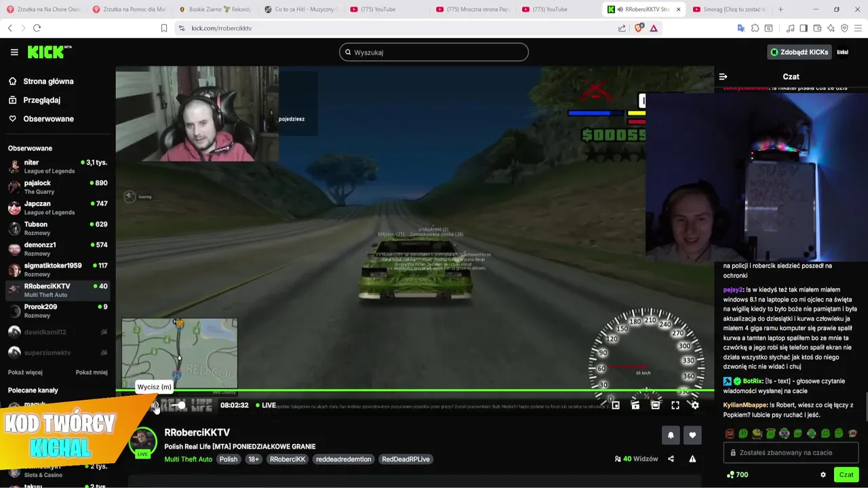Select the RRoberciKK tag
This screenshot has height=488, width=868.
pyautogui.click(x=288, y=459)
